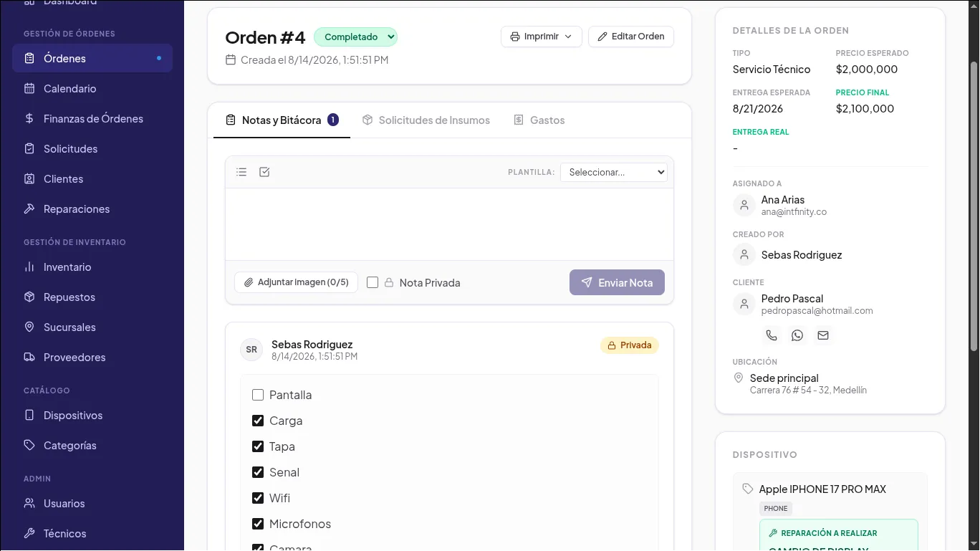
Task: Click the client email pedropascal@hotmail.com
Action: click(817, 311)
